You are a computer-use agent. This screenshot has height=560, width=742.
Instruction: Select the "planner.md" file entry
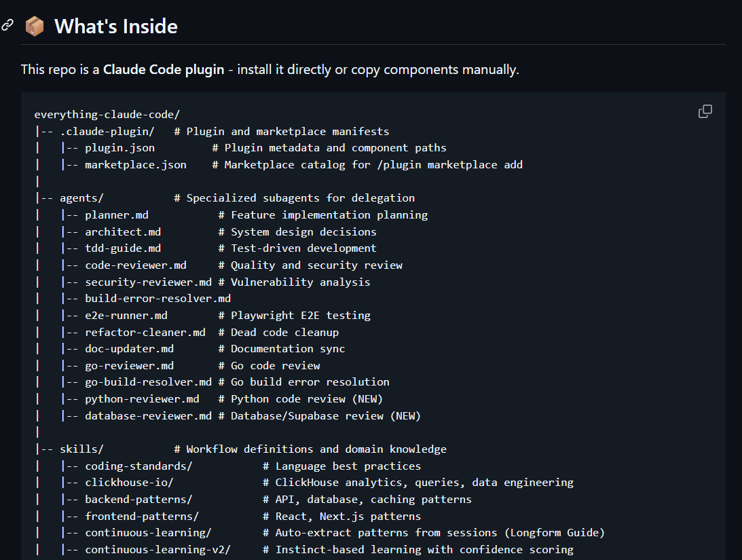[117, 215]
